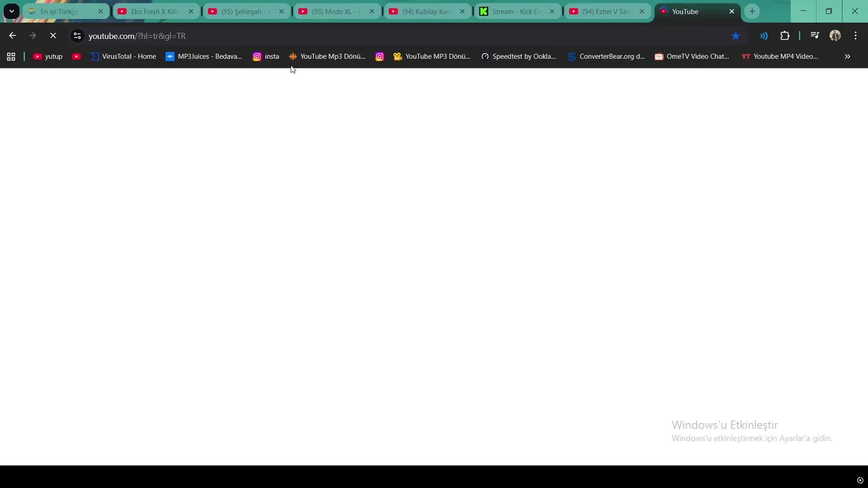This screenshot has width=868, height=488.
Task: Switch to the '(94) Kubilay Kar' tab
Action: click(x=426, y=12)
